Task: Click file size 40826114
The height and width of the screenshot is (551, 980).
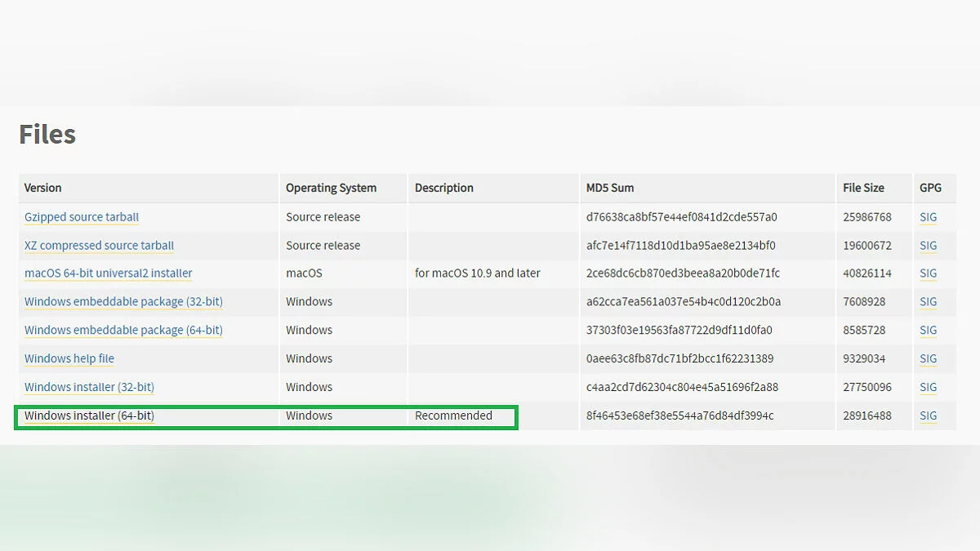Action: (867, 273)
